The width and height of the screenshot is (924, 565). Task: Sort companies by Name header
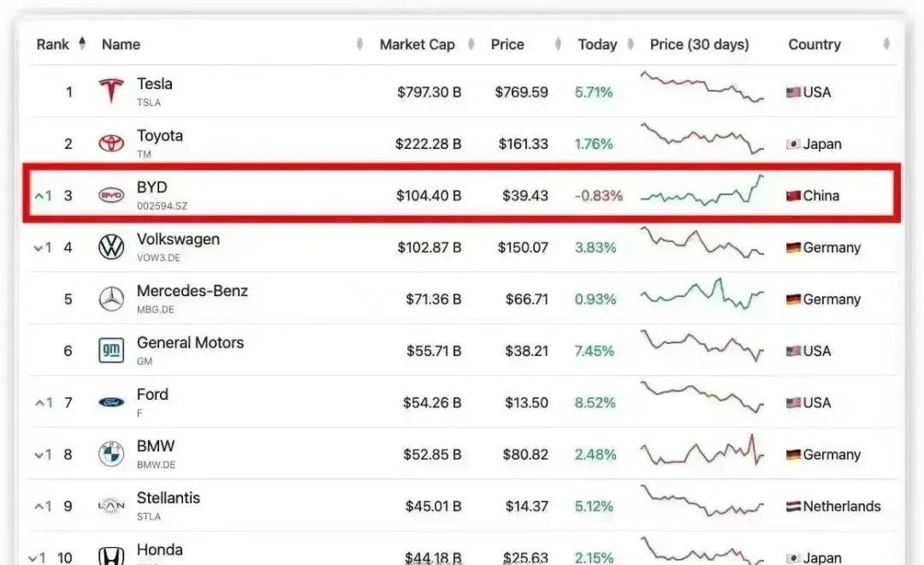pos(121,45)
